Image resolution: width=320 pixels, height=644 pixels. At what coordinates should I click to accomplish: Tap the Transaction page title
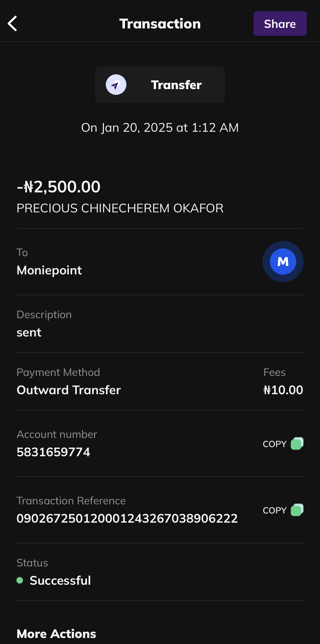point(160,24)
